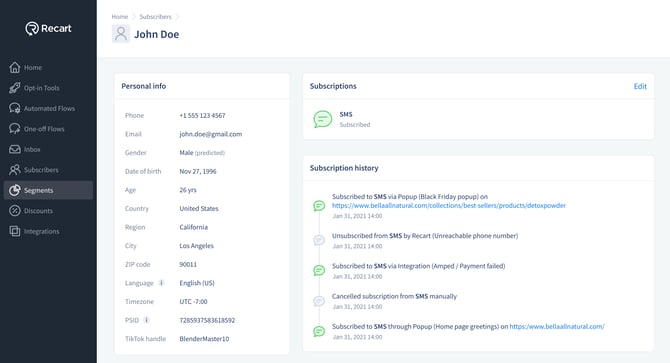Select the Segments menu label
Viewport: 670px width, 363px height.
38,190
